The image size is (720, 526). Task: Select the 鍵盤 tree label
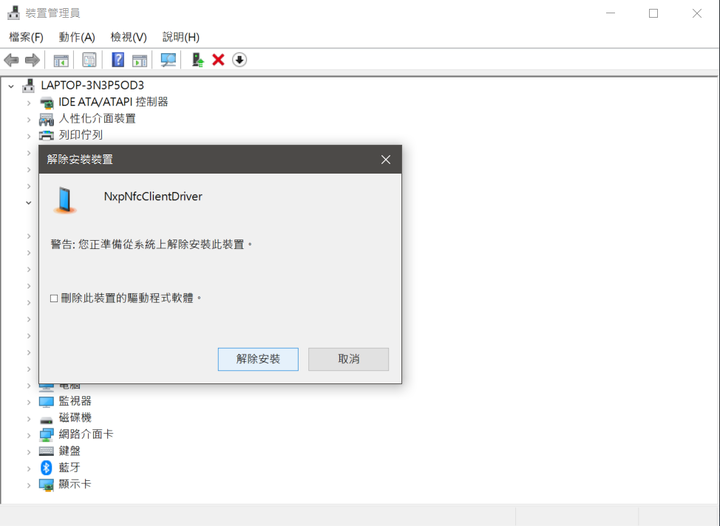click(x=69, y=451)
